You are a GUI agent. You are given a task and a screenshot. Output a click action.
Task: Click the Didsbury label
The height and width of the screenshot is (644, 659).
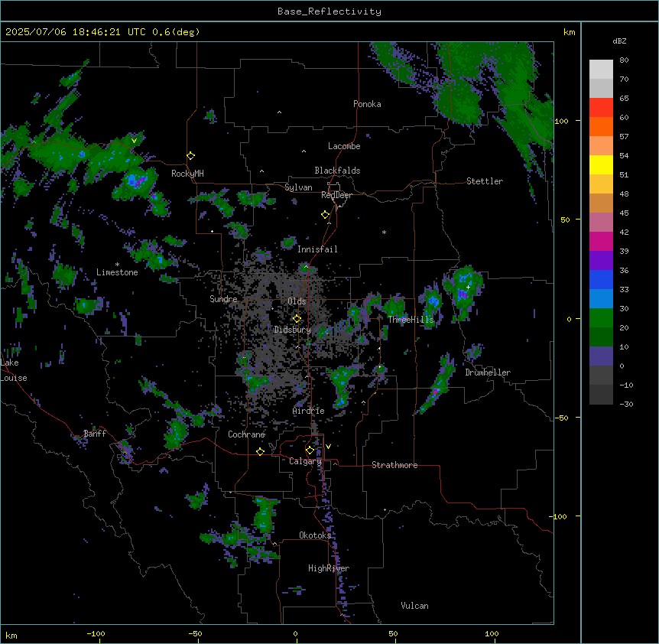(292, 330)
